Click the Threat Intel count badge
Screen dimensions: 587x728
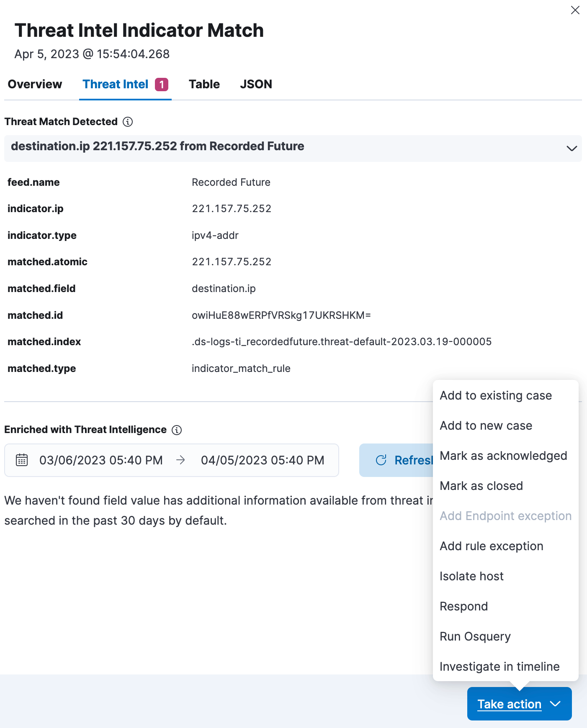point(162,85)
